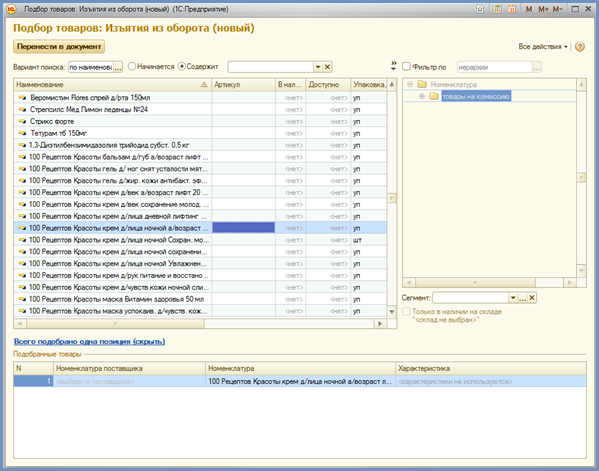Click Всего подобрано одна позиция (скрыть) link
The image size is (599, 471).
(89, 341)
